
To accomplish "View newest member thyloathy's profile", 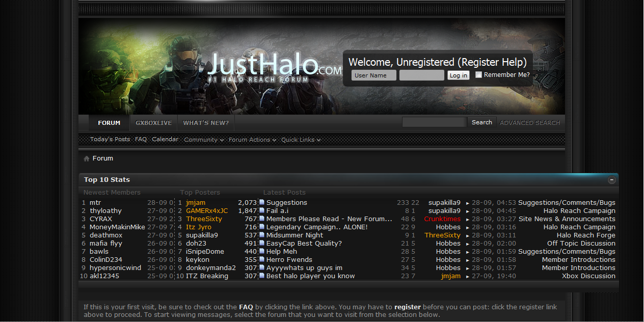I will click(106, 211).
